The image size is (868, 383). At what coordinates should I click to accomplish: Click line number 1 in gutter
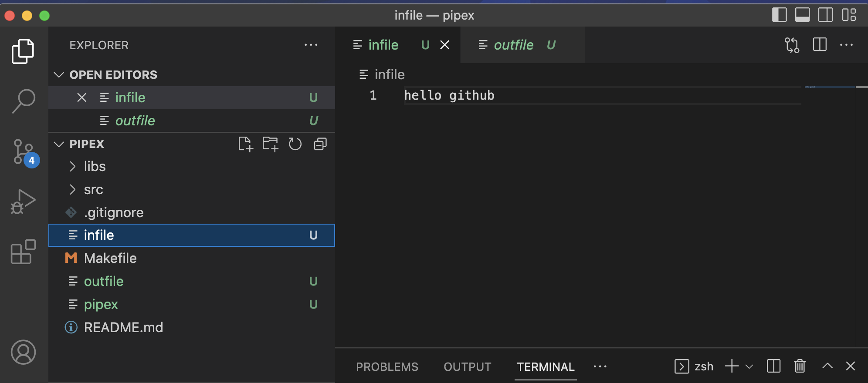373,95
